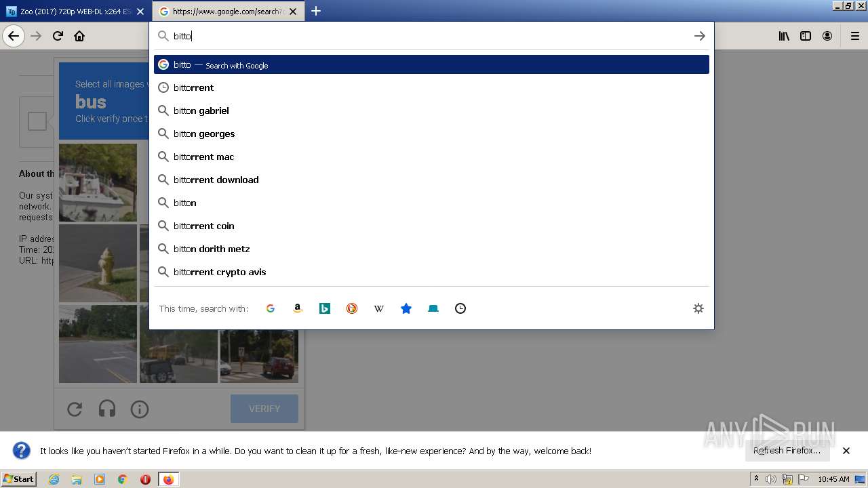Screen dimensions: 868x488
Task: Select 'bittorrent download' suggestion
Action: [431, 180]
